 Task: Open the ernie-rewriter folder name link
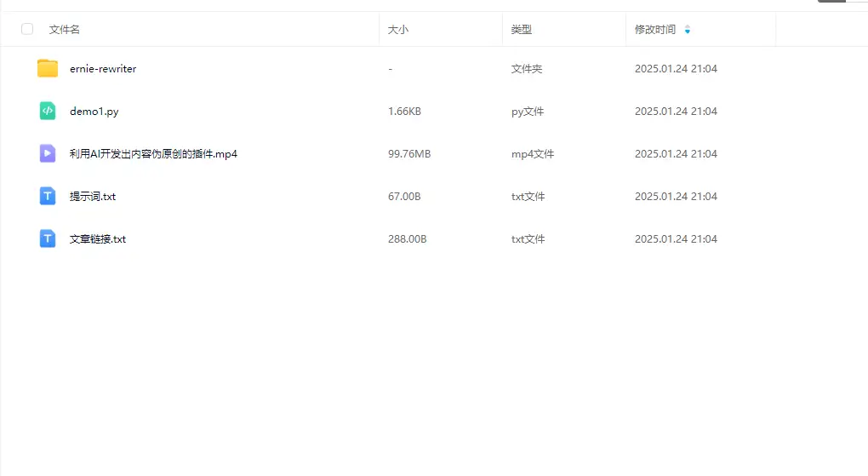103,69
